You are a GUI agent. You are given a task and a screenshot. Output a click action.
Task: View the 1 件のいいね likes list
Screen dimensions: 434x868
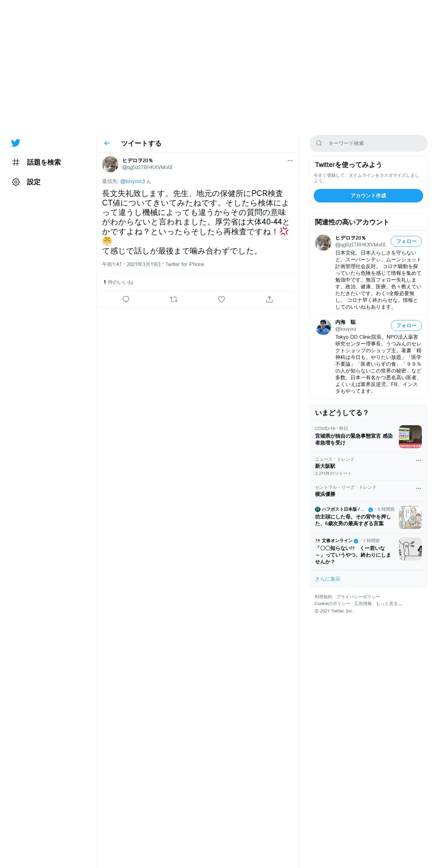point(118,282)
